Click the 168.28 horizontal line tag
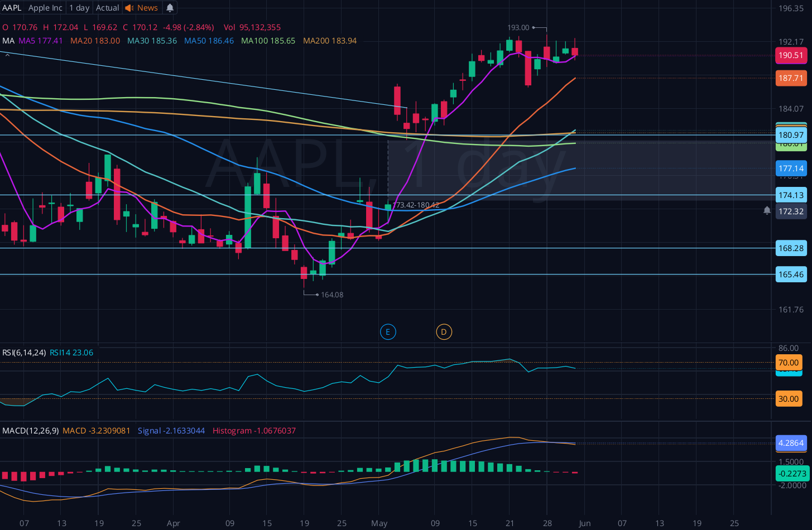The width and height of the screenshot is (812, 530). point(791,248)
